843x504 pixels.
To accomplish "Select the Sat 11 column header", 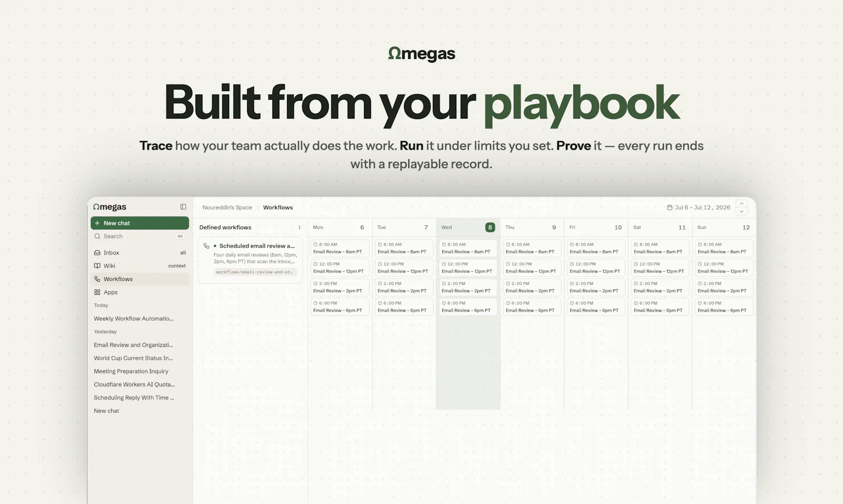I will click(x=660, y=228).
